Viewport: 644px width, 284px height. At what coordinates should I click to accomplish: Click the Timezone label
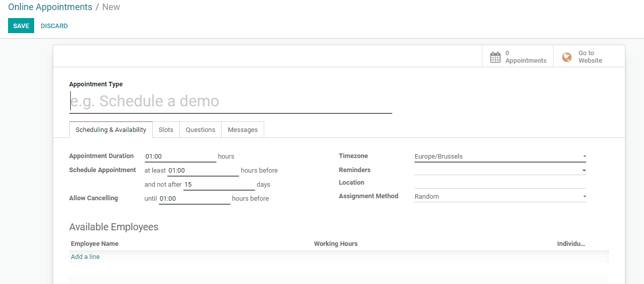tap(353, 156)
